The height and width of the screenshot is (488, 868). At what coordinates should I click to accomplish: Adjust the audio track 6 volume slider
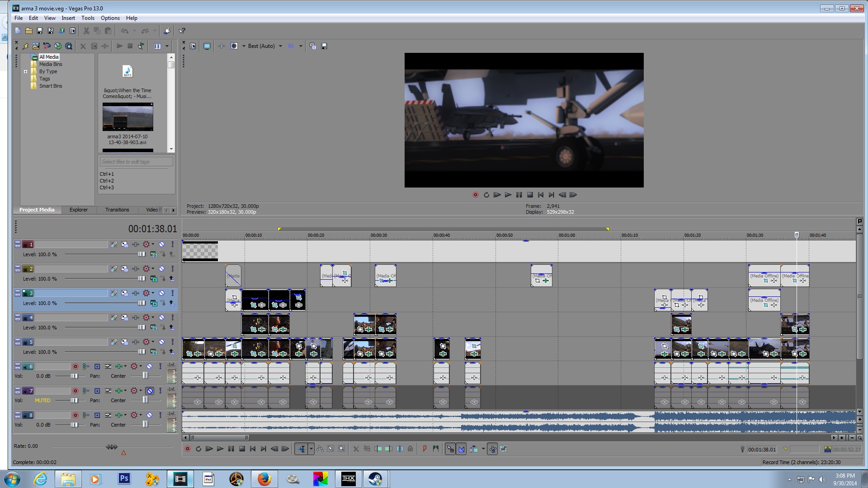tap(74, 376)
